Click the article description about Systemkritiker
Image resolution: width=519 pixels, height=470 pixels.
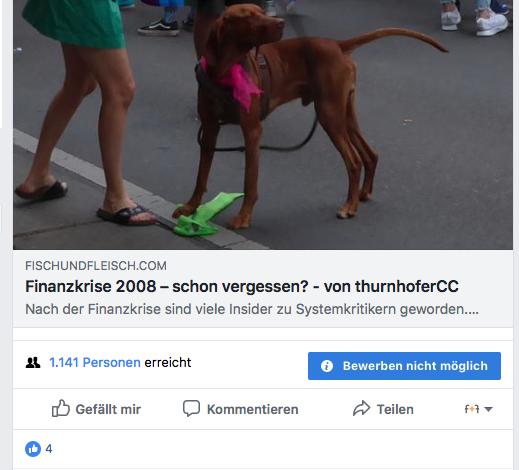252,309
